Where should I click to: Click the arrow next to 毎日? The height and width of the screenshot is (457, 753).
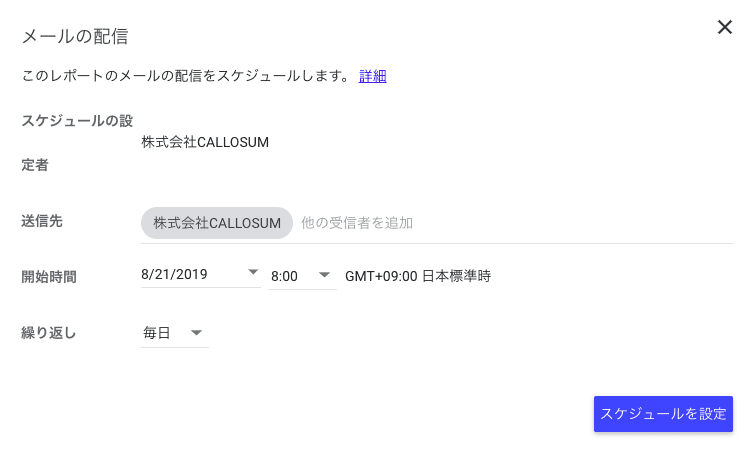click(196, 333)
